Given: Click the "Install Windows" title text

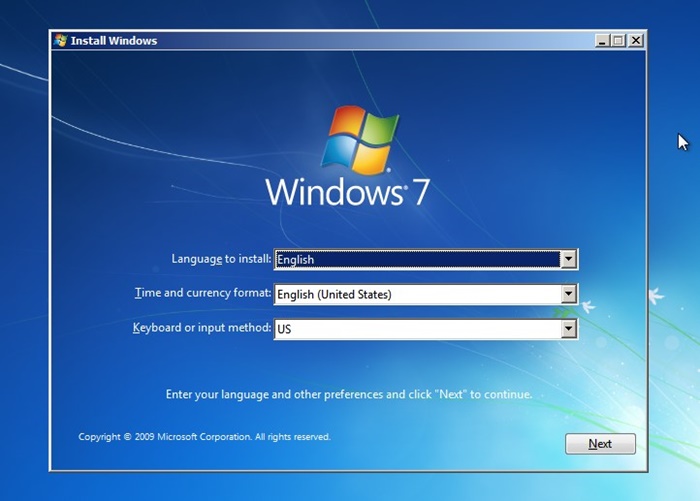Looking at the screenshot, I should coord(114,41).
